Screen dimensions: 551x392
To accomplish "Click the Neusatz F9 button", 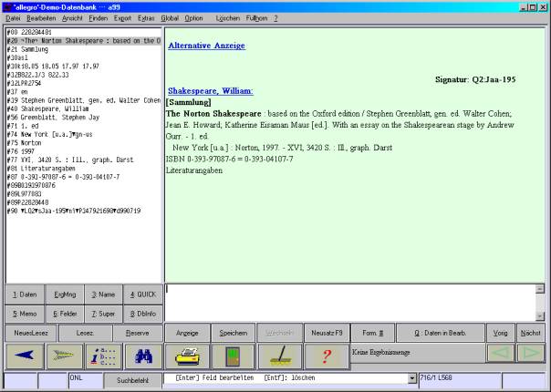I will [x=327, y=333].
